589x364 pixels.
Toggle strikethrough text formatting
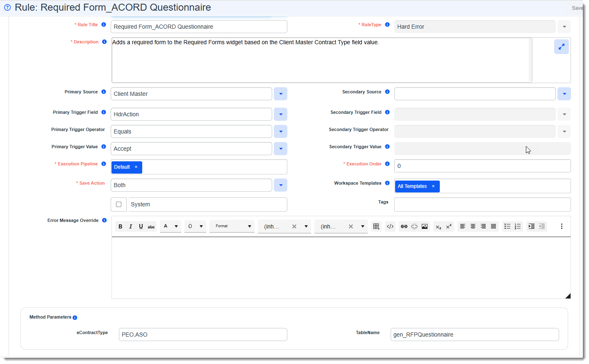click(151, 226)
